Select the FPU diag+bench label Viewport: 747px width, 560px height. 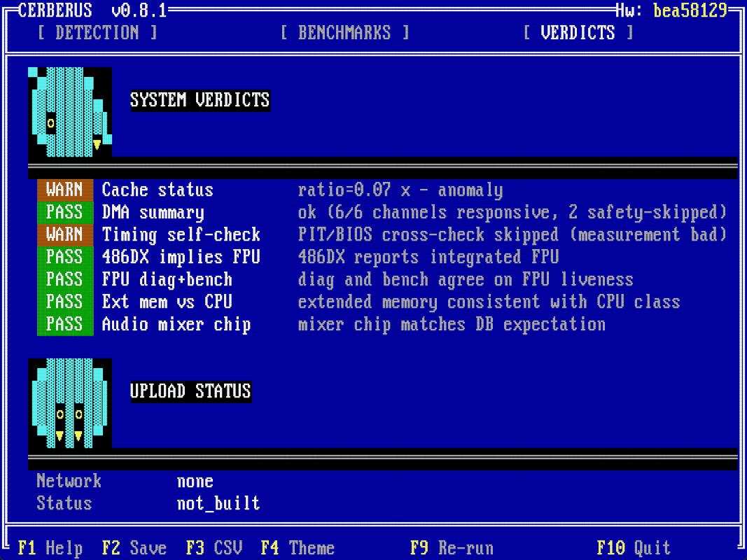click(167, 279)
